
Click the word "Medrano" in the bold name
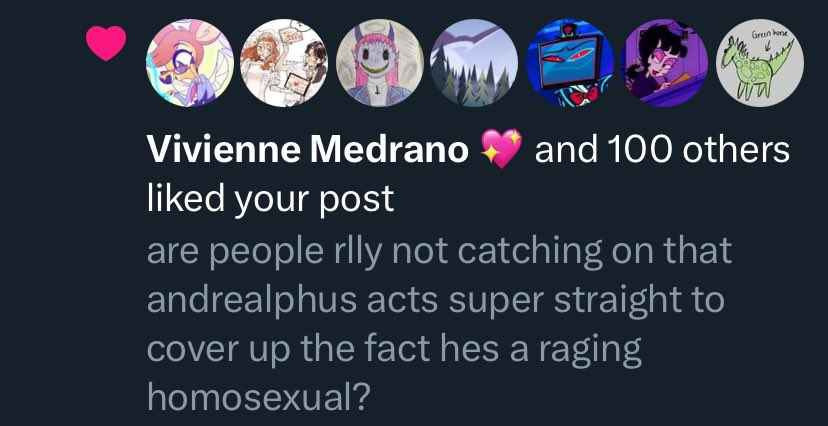389,150
